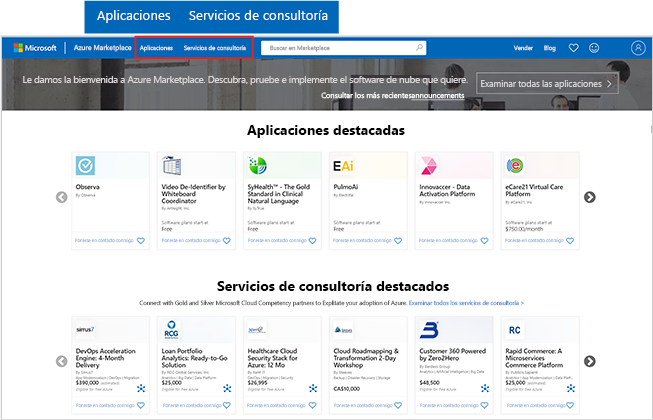The image size is (653, 420).
Task: Open the SyHealth app logo
Action: point(257,165)
